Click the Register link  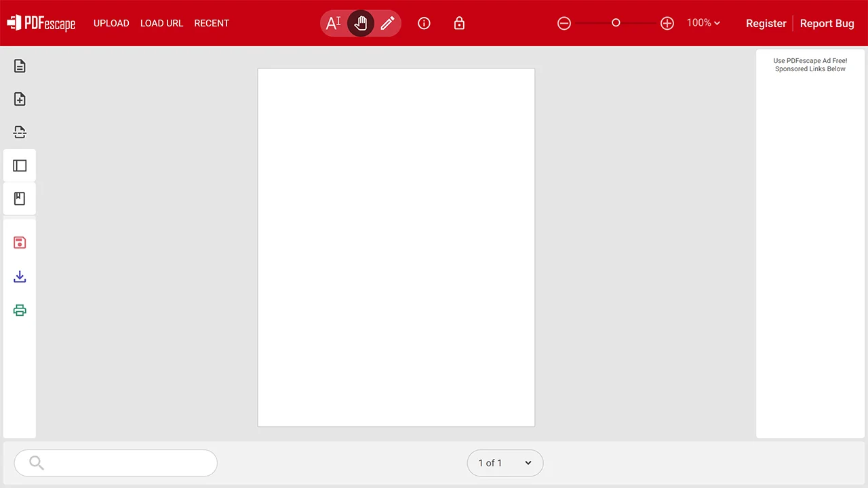[x=766, y=23]
